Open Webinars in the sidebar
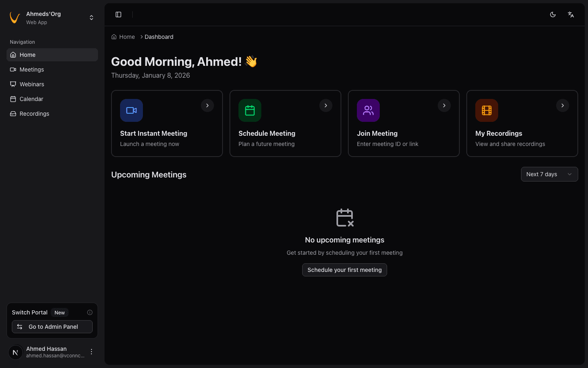Screen dimensions: 588x368 [x=52, y=84]
